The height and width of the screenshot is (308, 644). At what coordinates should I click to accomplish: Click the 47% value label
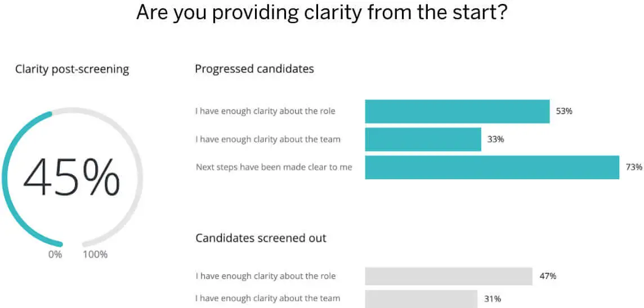(548, 276)
